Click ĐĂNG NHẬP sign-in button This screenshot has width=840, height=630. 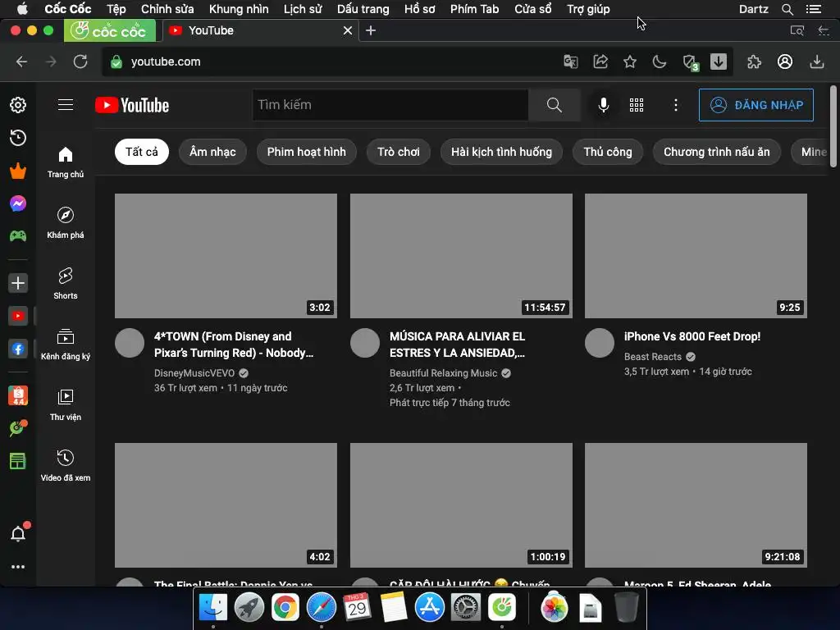[756, 105]
